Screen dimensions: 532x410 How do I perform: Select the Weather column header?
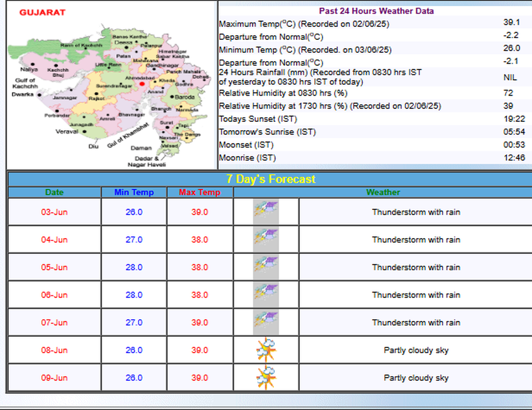[383, 192]
